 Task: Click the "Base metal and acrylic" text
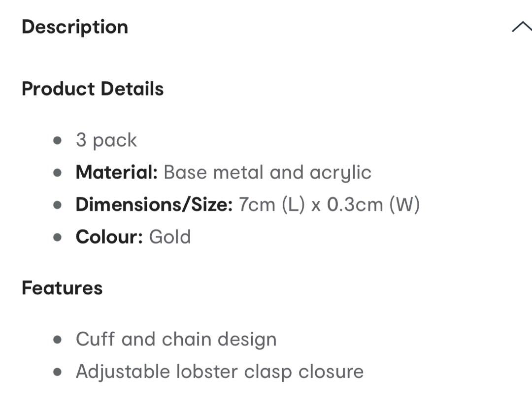coord(267,173)
